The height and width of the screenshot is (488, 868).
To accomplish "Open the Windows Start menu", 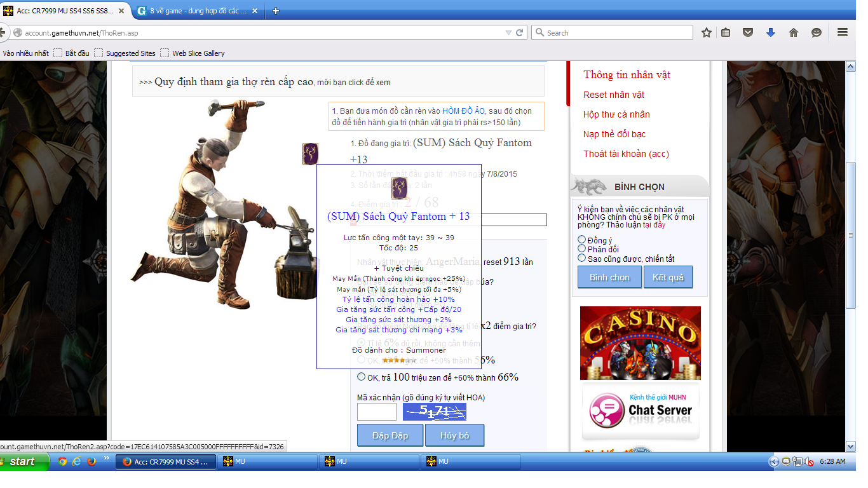I will (x=25, y=462).
